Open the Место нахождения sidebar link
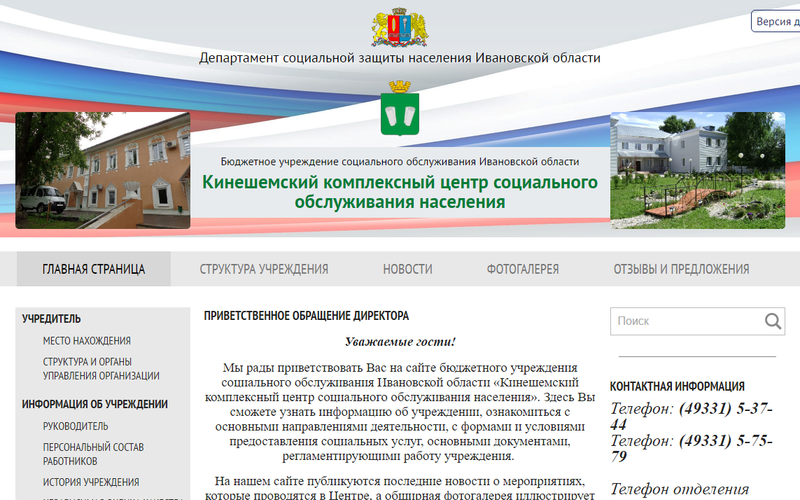This screenshot has width=800, height=500. coord(87,341)
